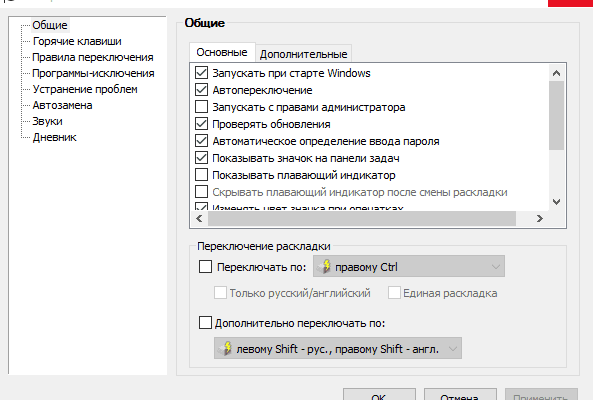593x400 pixels.
Task: Check 'Единая раскладка' option
Action: 394,293
